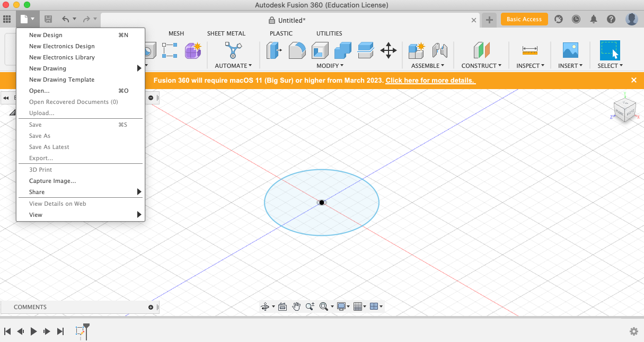
Task: Activate the Pan tool in navigation bar
Action: point(296,306)
